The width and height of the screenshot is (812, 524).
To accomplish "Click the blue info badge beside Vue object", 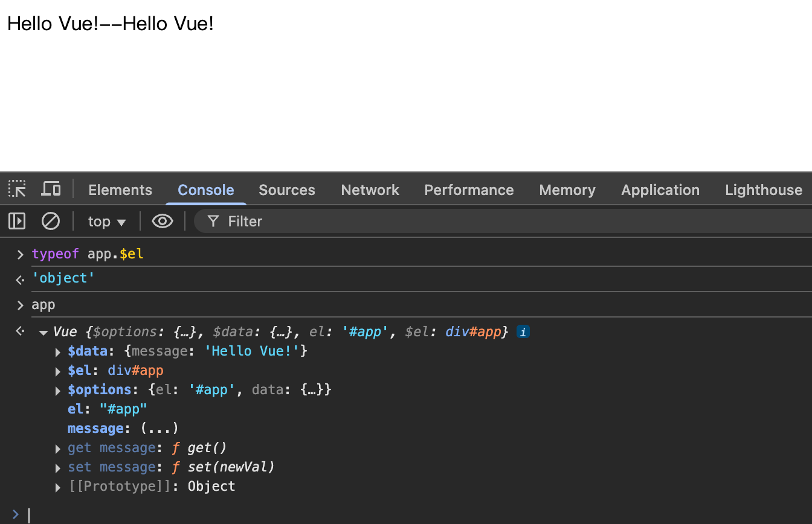I will [x=523, y=331].
